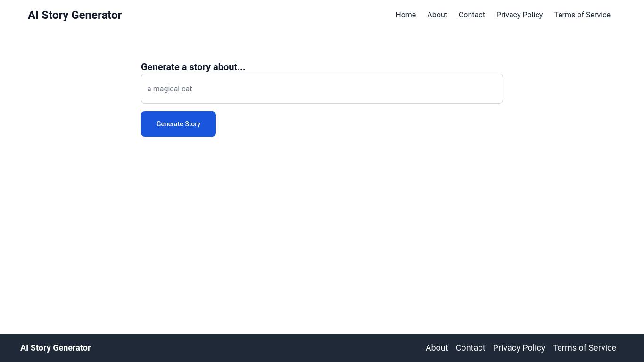The height and width of the screenshot is (362, 644).
Task: Click the placeholder text 'a magical cat'
Action: 169,89
